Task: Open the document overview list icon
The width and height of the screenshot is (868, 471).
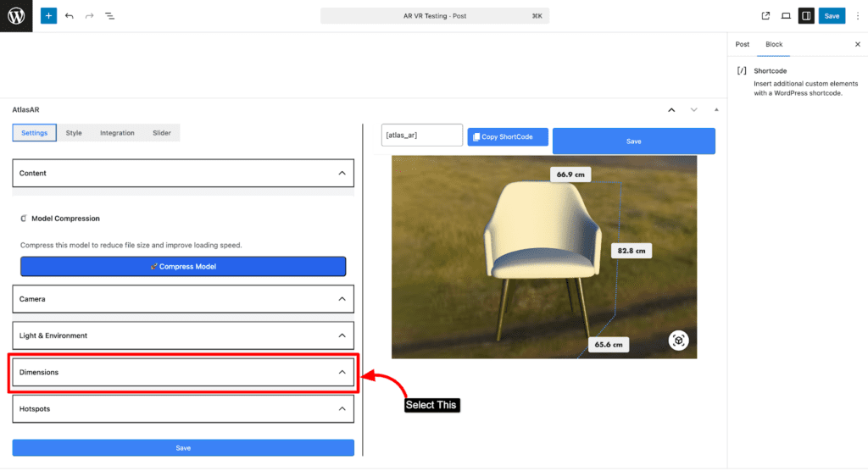Action: pos(109,16)
